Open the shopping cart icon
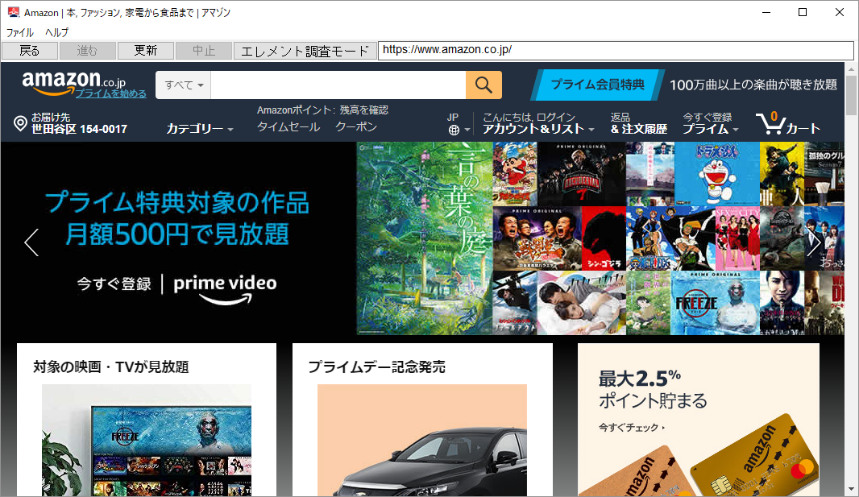The height and width of the screenshot is (497, 859). click(771, 123)
